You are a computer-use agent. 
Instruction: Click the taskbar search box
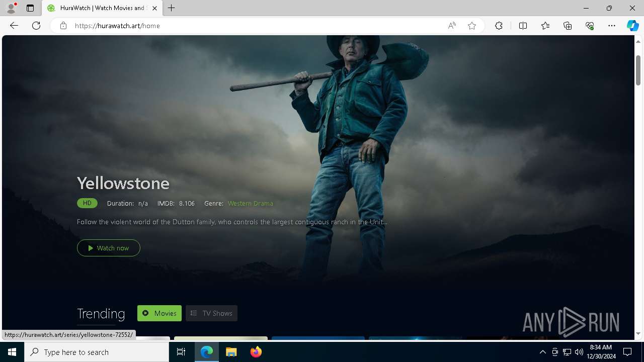97,352
